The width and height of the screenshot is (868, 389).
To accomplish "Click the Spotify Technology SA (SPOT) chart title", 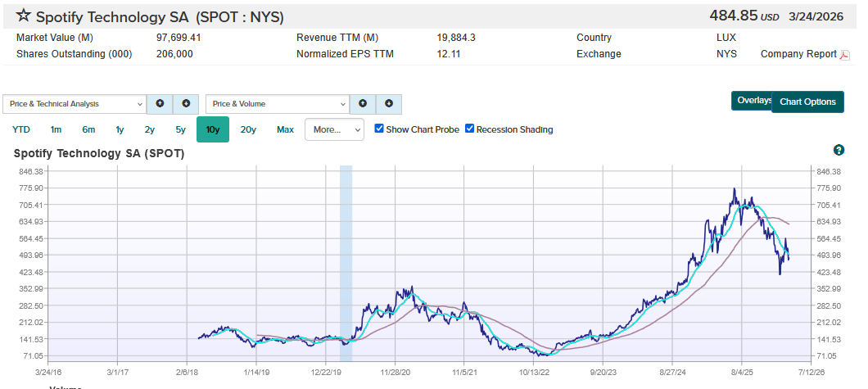I will [99, 154].
